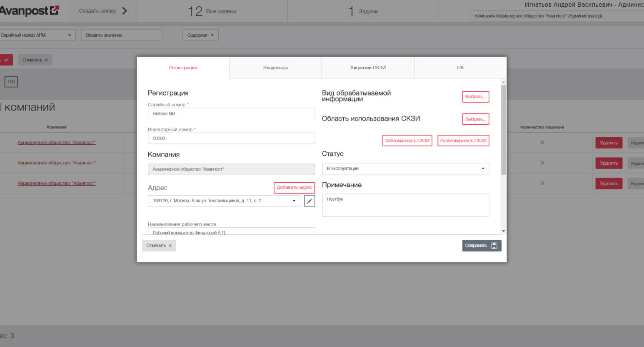644x347 pixels.
Task: Click the Добавить адрес button
Action: coord(295,188)
